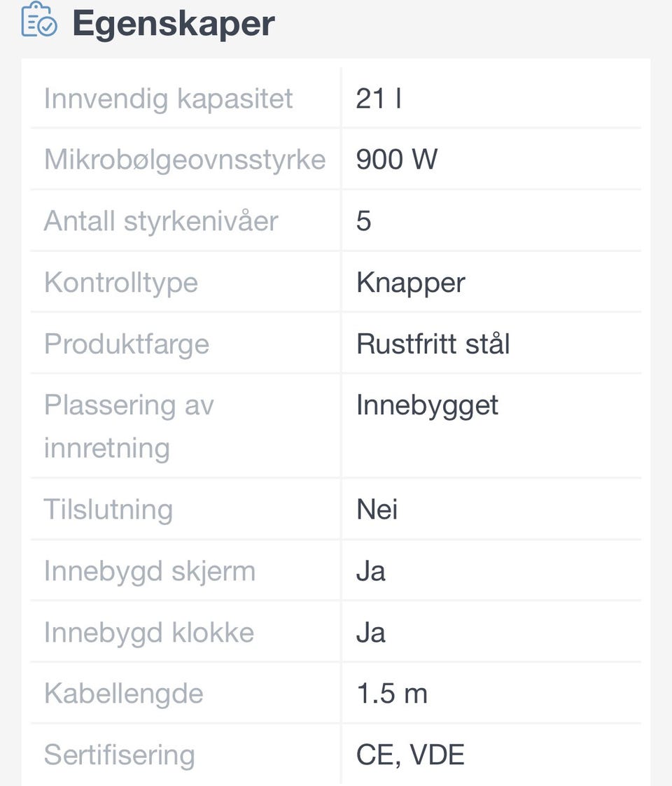Select the 1.5 m Kabellengde value
This screenshot has width=672, height=786.
coord(392,694)
